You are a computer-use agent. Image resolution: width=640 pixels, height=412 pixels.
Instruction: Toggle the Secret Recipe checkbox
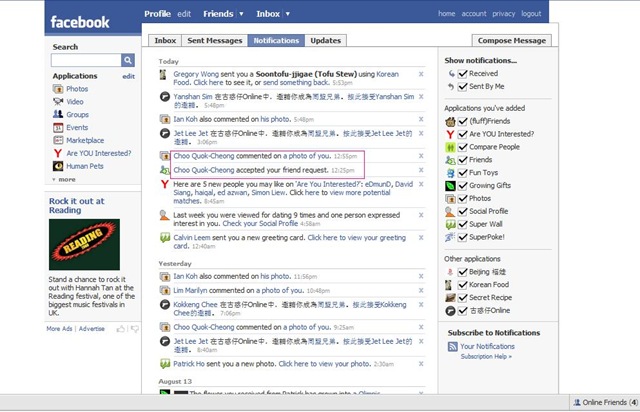462,298
